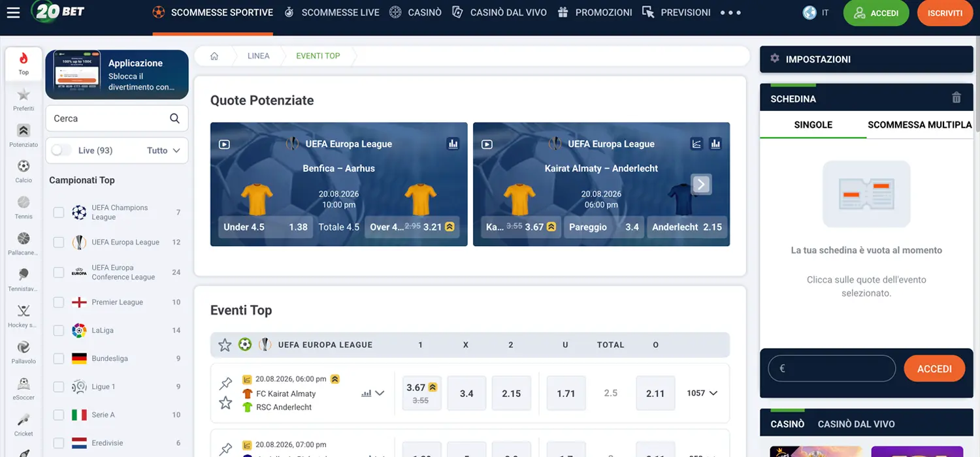Check Bundesliga checkbox
The height and width of the screenshot is (457, 980).
click(59, 358)
